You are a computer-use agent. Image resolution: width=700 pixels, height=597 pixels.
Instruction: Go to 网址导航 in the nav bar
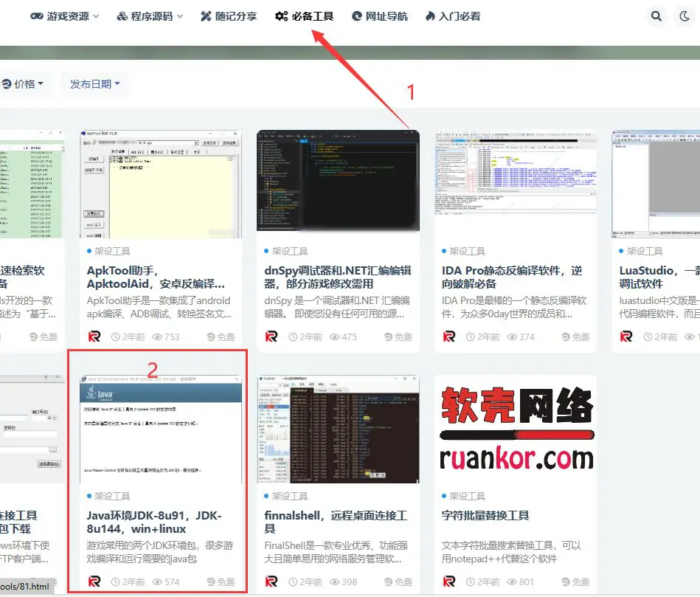[x=380, y=16]
